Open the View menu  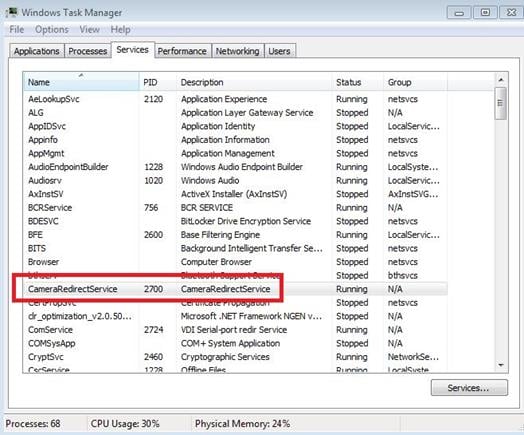point(90,30)
